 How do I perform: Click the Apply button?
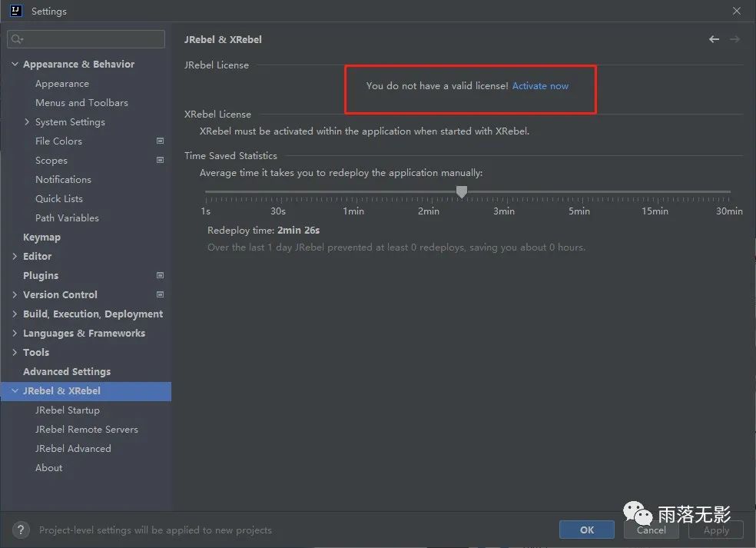716,530
